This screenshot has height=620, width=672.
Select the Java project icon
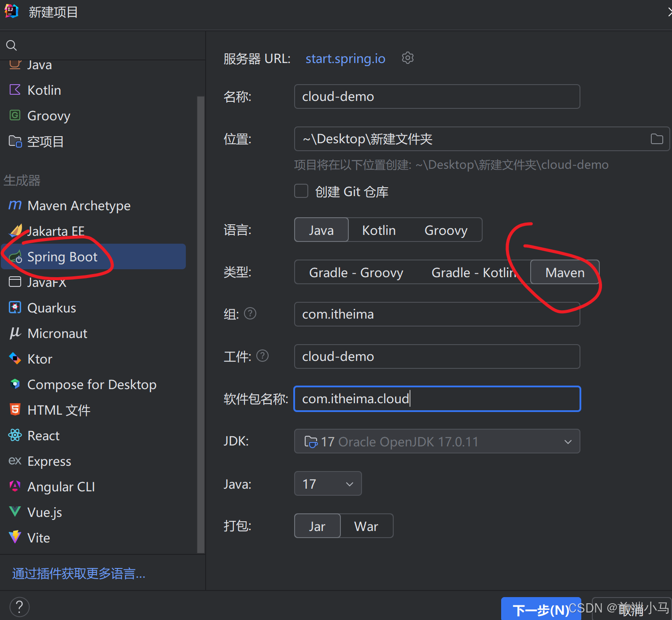click(x=15, y=65)
